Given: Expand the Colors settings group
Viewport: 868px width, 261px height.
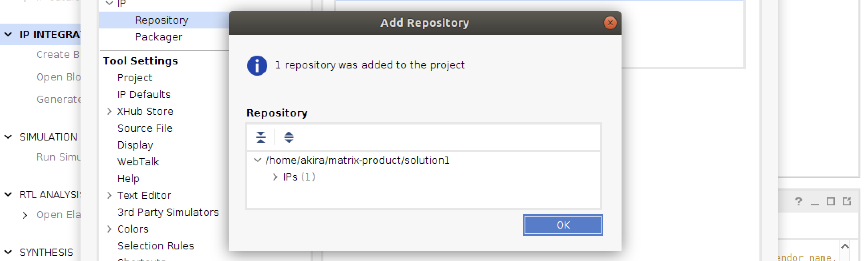Looking at the screenshot, I should (109, 229).
